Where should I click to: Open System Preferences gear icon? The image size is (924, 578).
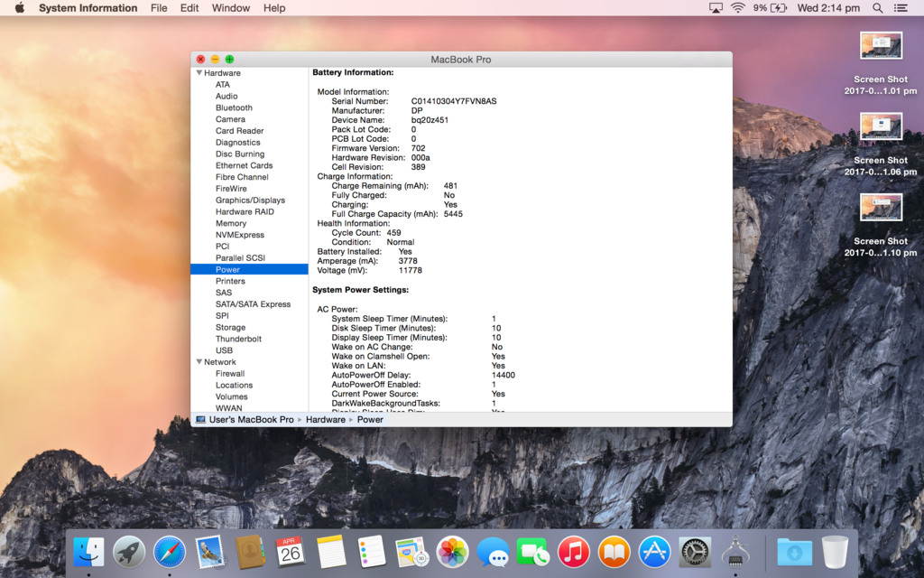695,553
